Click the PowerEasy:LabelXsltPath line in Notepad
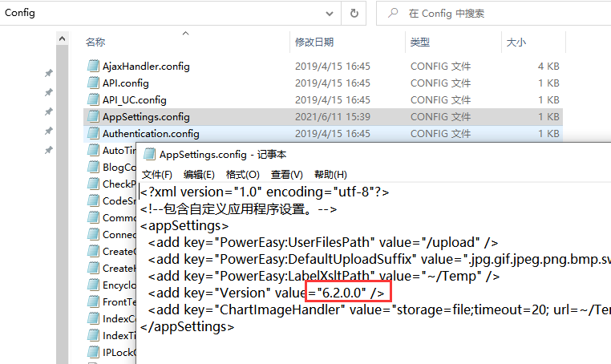 (324, 276)
